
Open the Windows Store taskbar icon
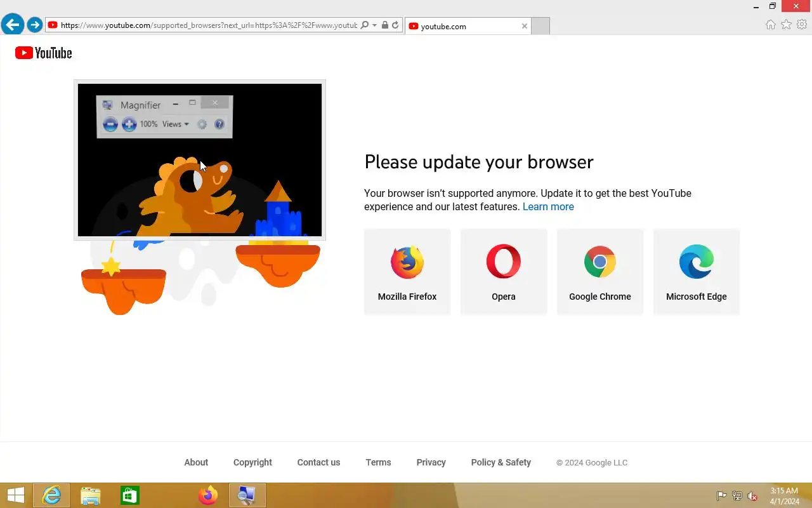coord(129,495)
